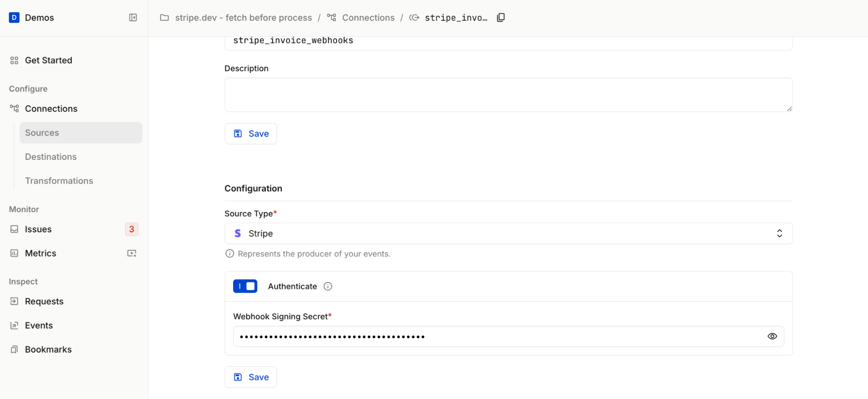
Task: Save the name and description
Action: (x=251, y=134)
